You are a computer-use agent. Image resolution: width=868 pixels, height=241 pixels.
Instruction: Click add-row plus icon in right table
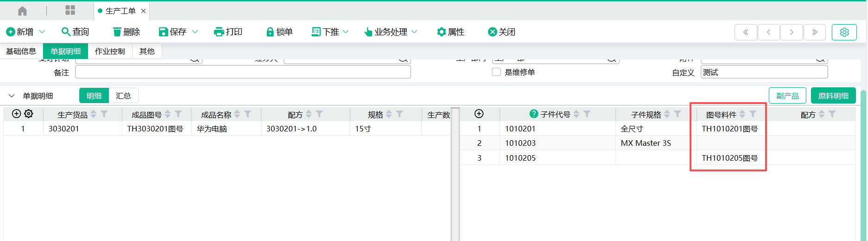(x=479, y=114)
